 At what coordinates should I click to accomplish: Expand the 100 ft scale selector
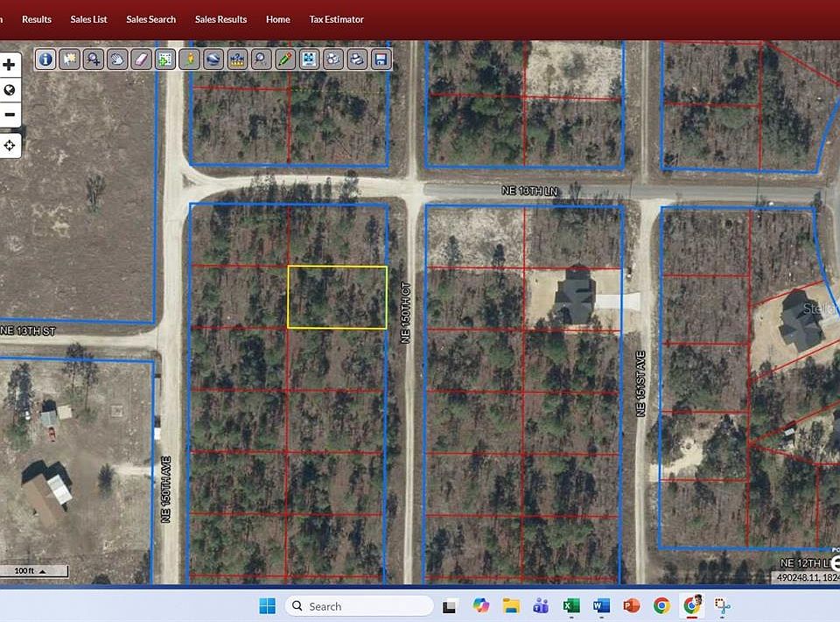pos(34,570)
